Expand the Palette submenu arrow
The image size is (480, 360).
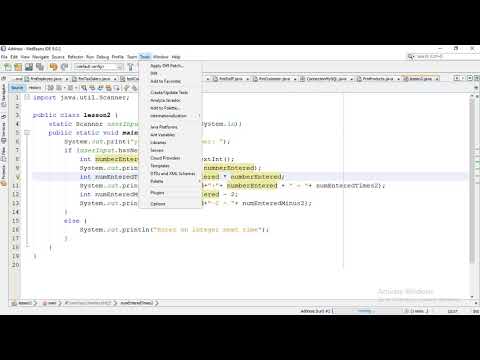click(199, 181)
